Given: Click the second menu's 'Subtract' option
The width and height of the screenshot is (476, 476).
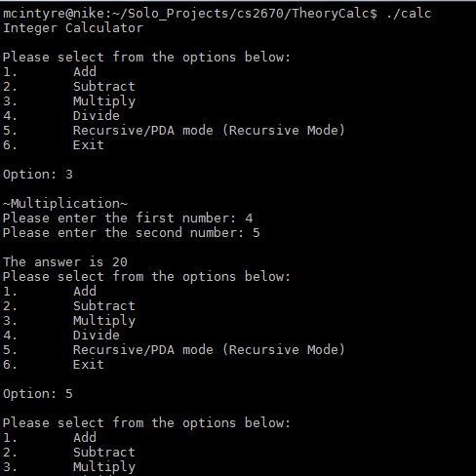Looking at the screenshot, I should (104, 306).
